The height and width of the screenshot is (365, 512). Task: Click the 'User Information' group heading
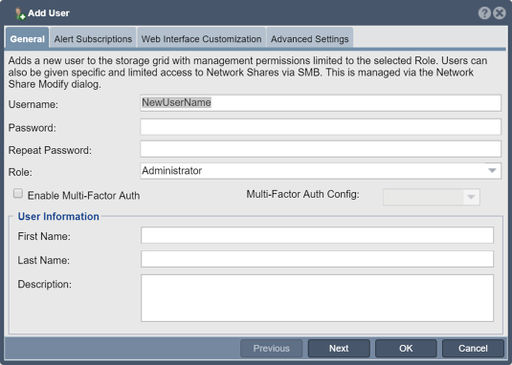pyautogui.click(x=58, y=217)
